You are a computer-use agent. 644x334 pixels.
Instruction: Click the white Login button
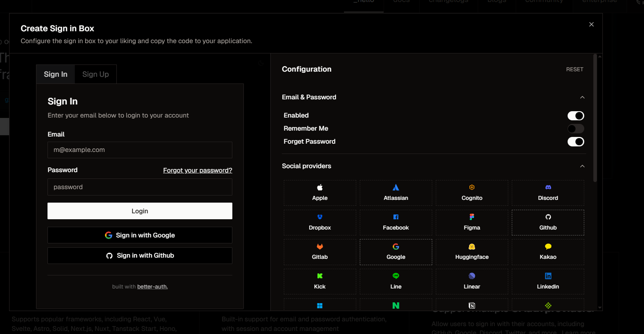[140, 211]
